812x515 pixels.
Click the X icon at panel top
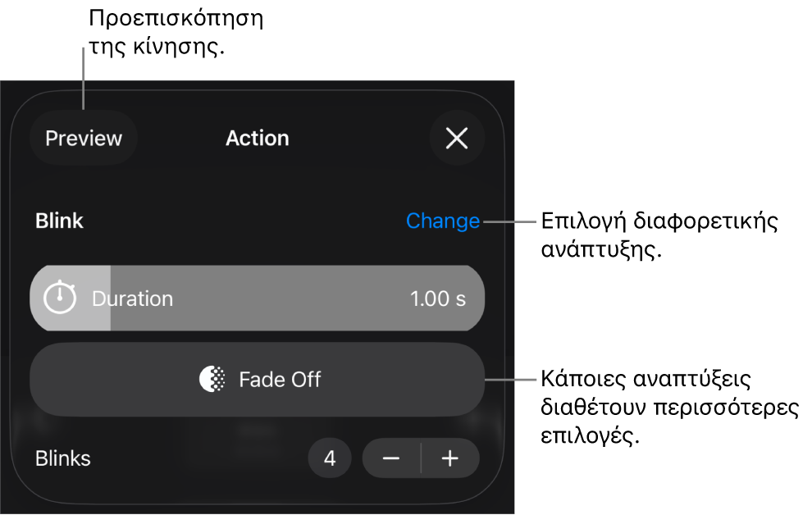(x=457, y=139)
